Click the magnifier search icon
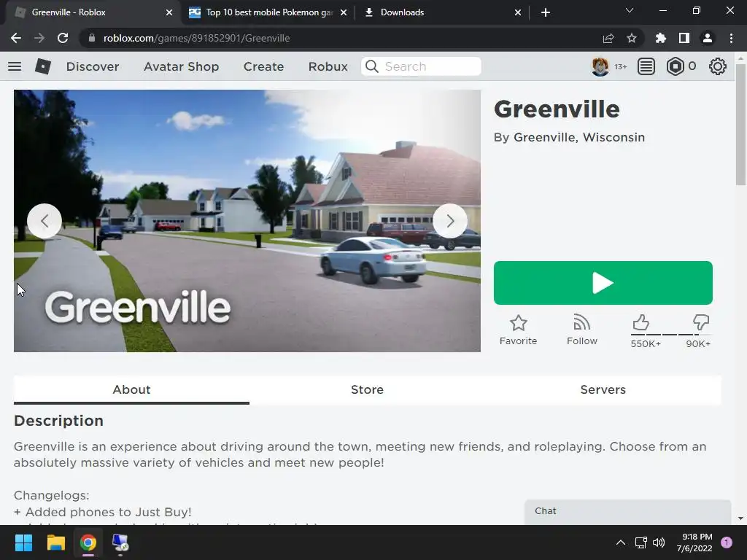The image size is (747, 560). (372, 66)
